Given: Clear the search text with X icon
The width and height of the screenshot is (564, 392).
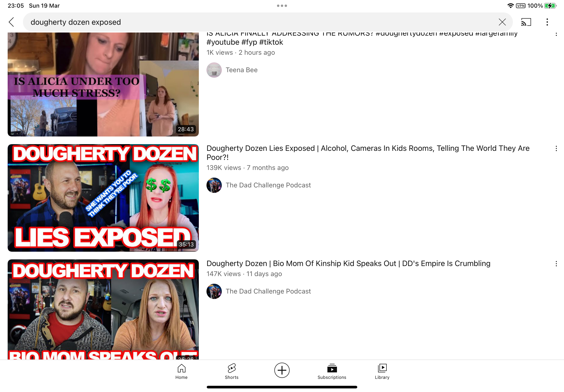Looking at the screenshot, I should [x=502, y=22].
